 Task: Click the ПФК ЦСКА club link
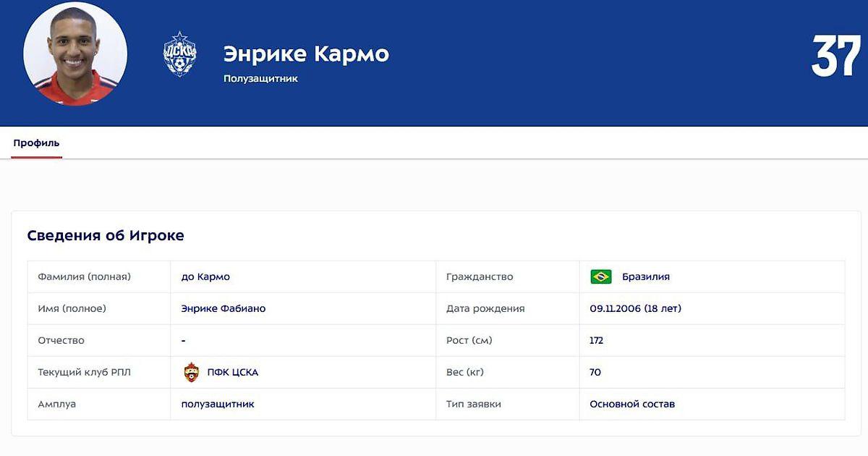[232, 372]
